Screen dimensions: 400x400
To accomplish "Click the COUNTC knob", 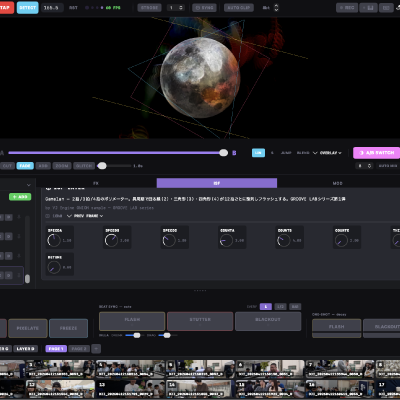I will coord(341,240).
